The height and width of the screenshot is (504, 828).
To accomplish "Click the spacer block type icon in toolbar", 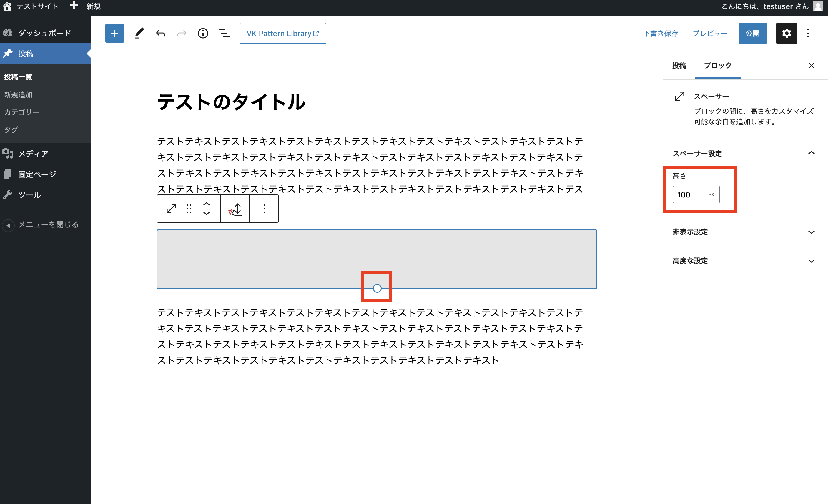I will [x=171, y=209].
